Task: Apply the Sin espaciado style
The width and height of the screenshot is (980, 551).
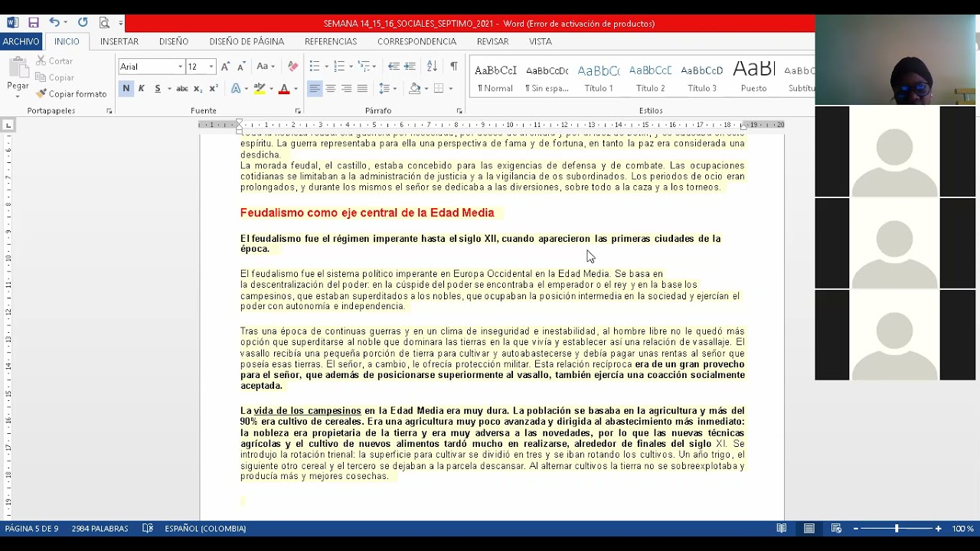Action: (x=547, y=77)
